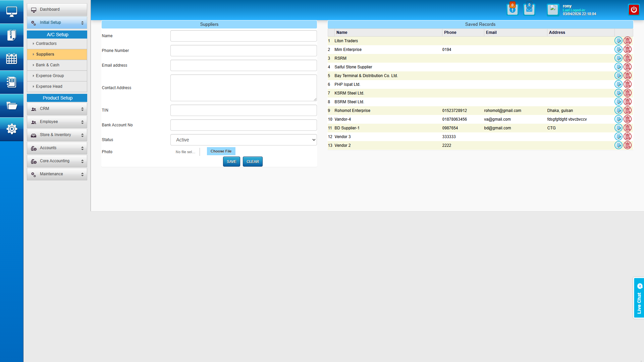Click delete icon for Rohomot Enterprise row

pyautogui.click(x=628, y=111)
